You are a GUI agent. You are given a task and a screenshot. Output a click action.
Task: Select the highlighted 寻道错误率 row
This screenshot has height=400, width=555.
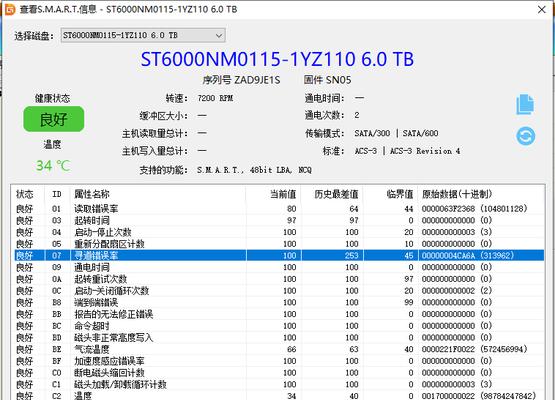point(279,255)
